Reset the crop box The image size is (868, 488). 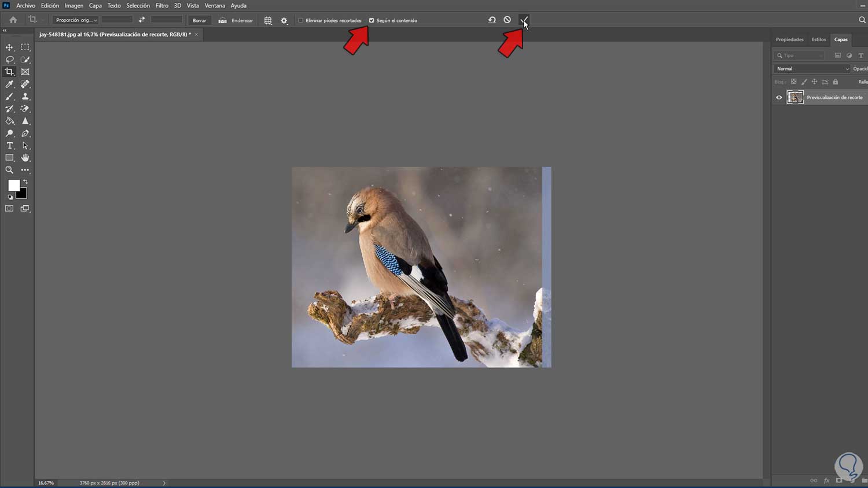[x=492, y=20]
